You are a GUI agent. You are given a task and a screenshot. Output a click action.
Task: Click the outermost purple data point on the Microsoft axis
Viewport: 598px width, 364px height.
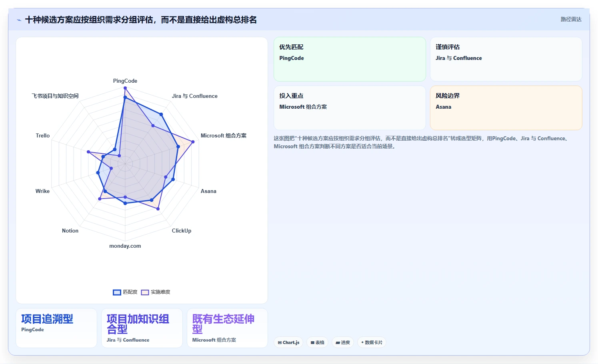click(x=193, y=141)
